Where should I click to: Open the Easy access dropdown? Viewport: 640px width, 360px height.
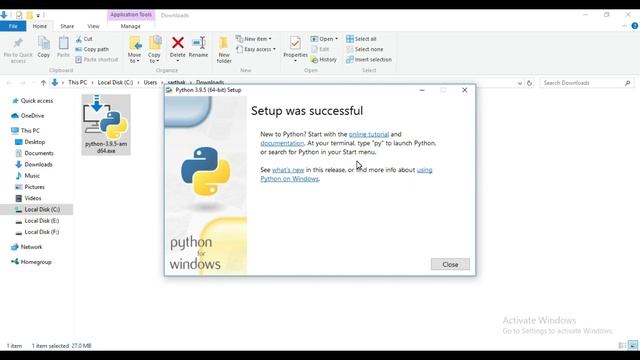point(256,49)
